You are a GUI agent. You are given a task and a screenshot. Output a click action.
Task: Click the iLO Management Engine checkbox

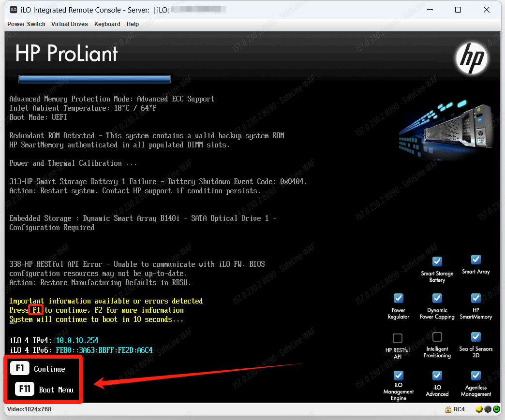[x=398, y=376]
